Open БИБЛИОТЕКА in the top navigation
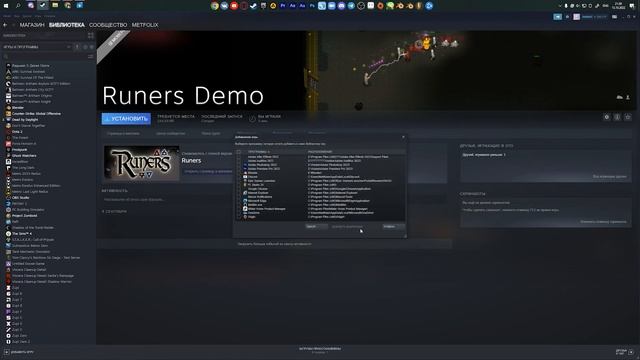The image size is (640, 360). pos(67,25)
